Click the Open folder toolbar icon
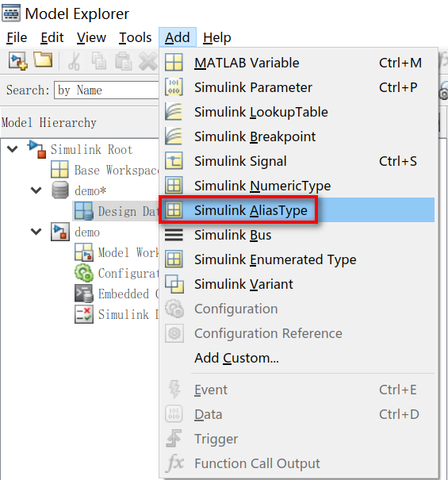 click(x=43, y=60)
